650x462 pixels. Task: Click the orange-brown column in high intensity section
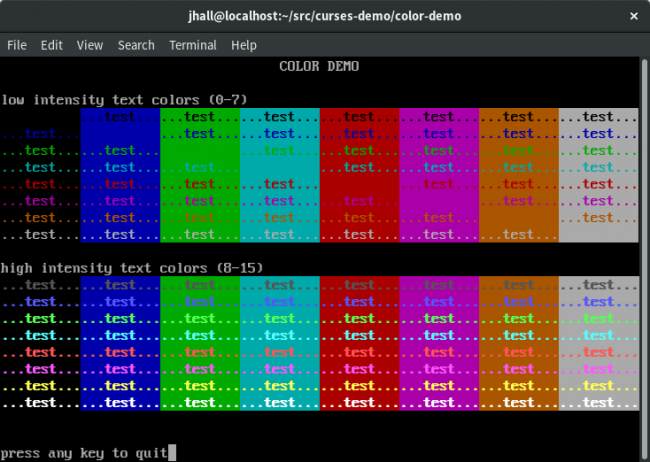pyautogui.click(x=518, y=343)
